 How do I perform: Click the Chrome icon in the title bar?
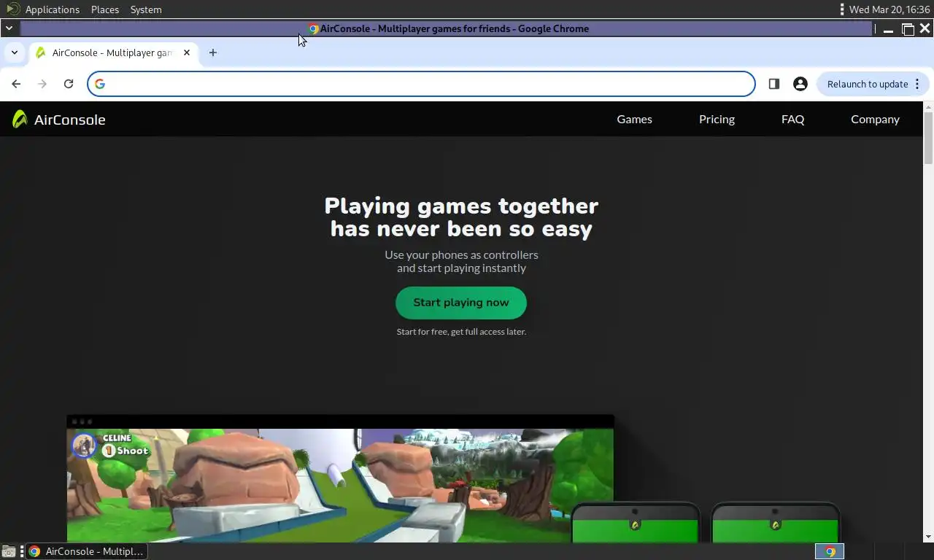(314, 29)
